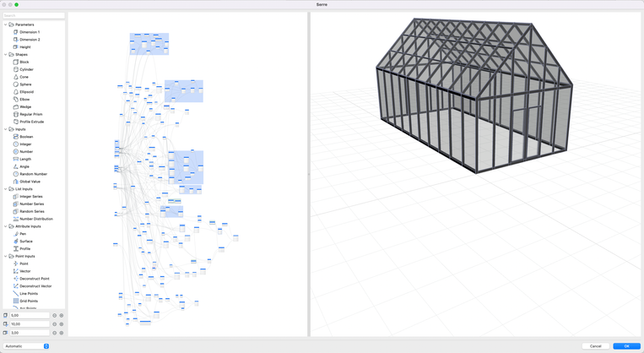Click the Deconstruct Vector icon

pyautogui.click(x=15, y=286)
